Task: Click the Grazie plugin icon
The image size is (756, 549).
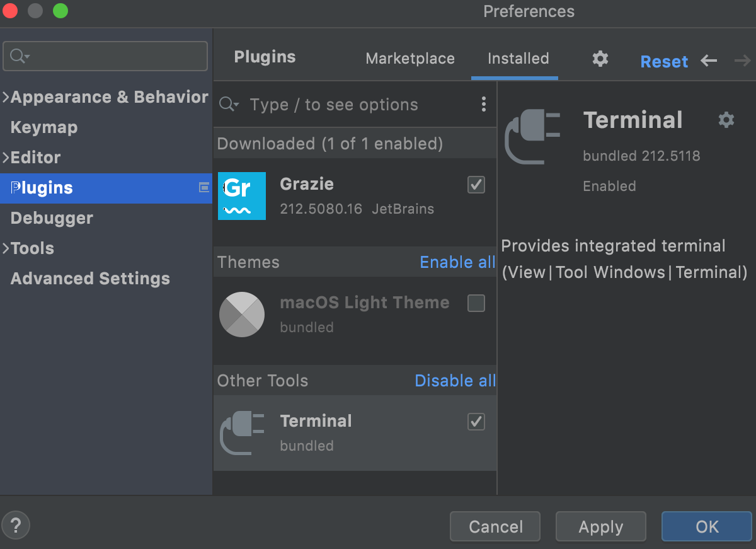Action: point(242,196)
